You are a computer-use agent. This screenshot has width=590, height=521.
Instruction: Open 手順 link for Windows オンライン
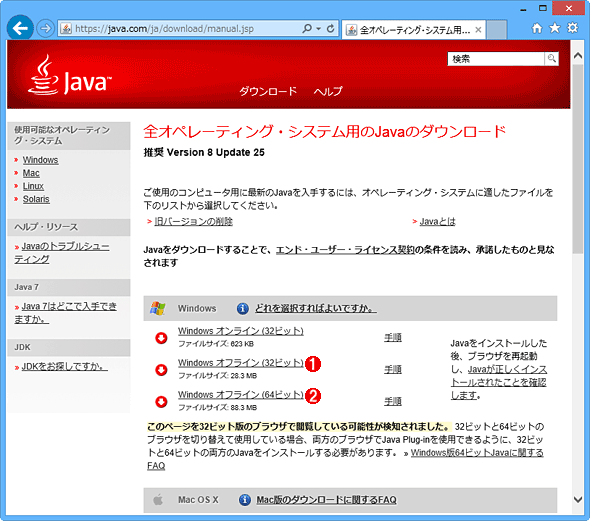pyautogui.click(x=393, y=337)
